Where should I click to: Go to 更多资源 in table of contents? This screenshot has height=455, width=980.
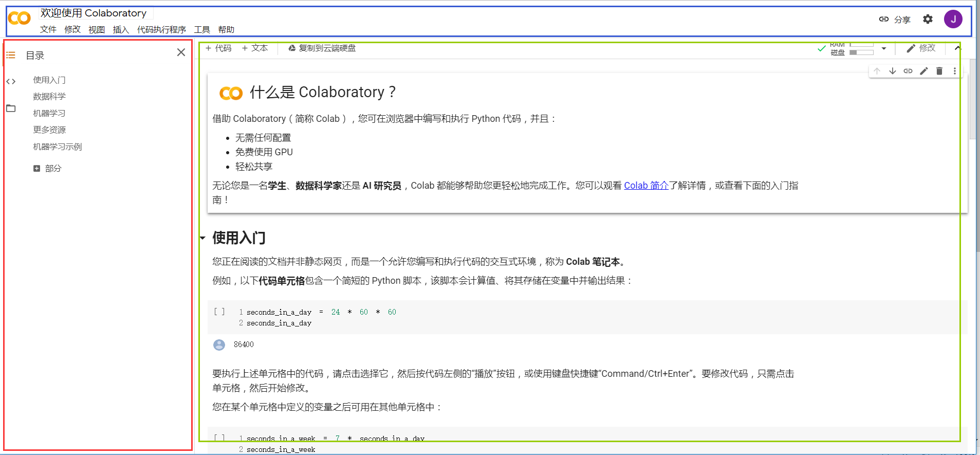[49, 130]
